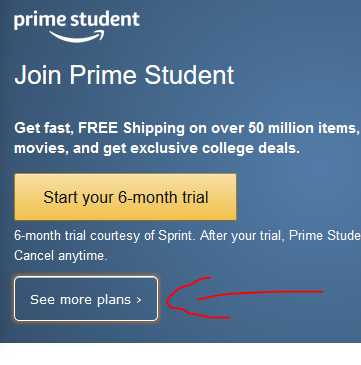Screen dimensions: 361x365
Task: Select the Join Prime Student heading
Action: coord(124,75)
